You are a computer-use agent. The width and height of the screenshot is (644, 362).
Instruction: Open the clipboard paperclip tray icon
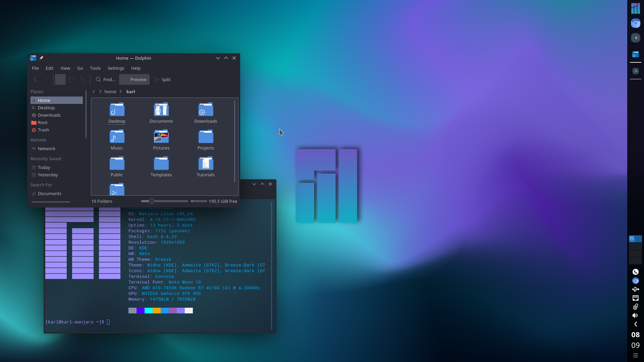point(636,307)
